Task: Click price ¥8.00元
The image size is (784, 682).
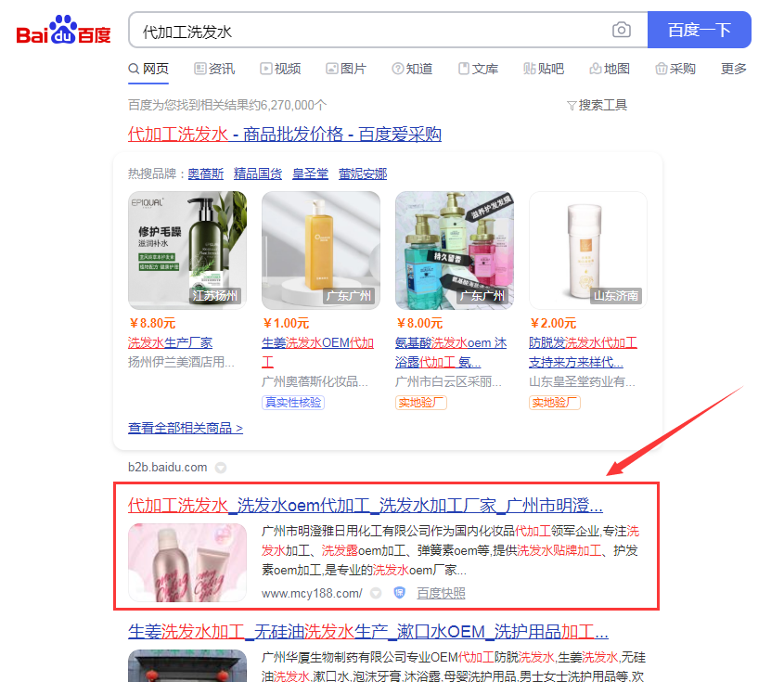Action: [419, 323]
